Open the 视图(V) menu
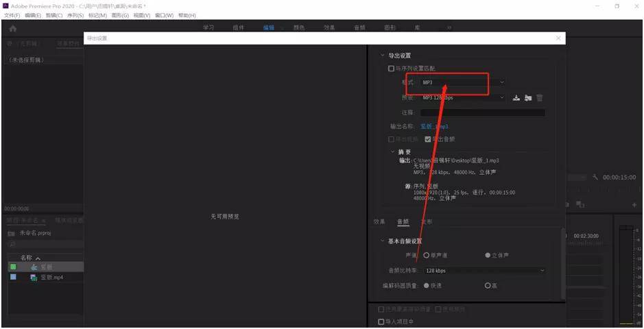644x329 pixels. [x=142, y=15]
